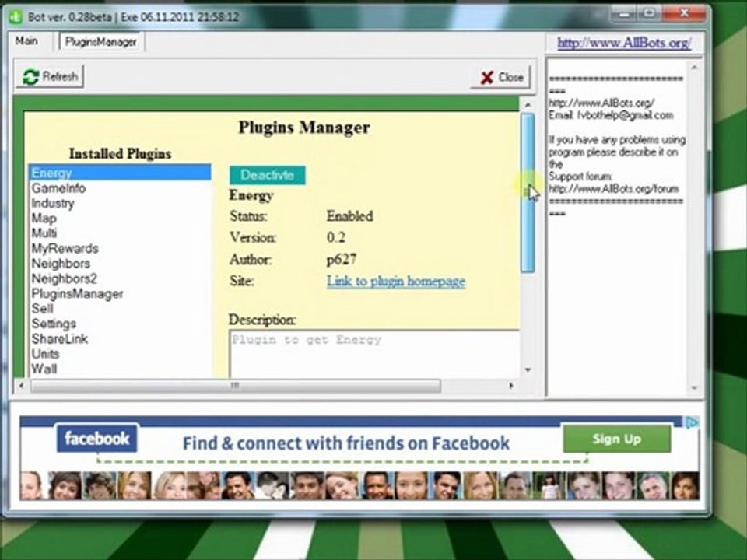Screen dimensions: 747x560
Task: Click the plugin panel vertical scrollbar thumb
Action: [528, 193]
